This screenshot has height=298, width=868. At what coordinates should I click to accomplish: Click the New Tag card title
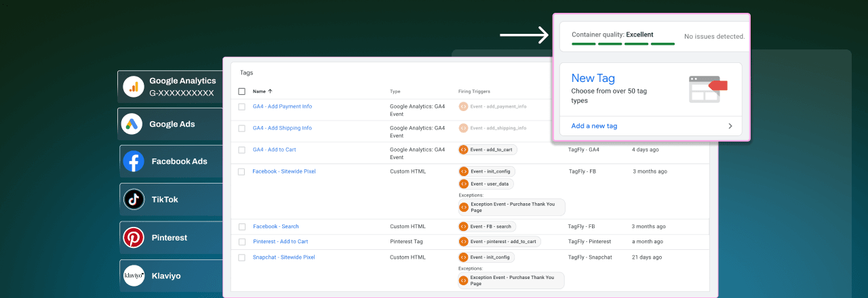click(x=593, y=78)
